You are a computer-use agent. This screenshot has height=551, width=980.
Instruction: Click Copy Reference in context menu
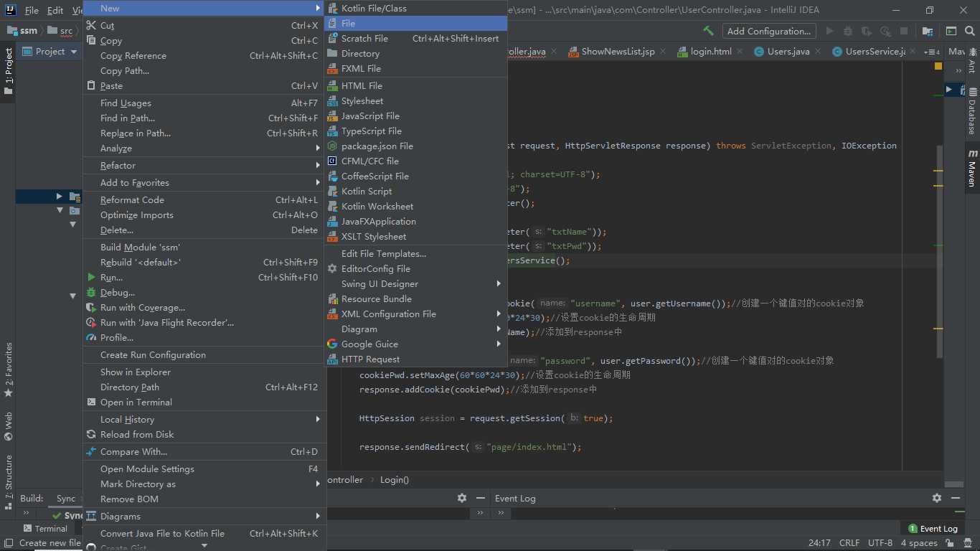click(204, 55)
